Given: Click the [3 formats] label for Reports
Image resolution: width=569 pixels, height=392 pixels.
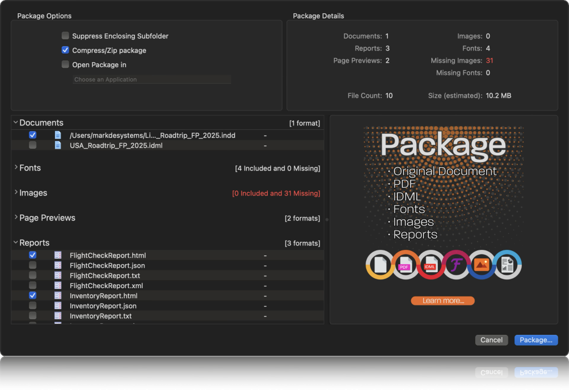Looking at the screenshot, I should click(302, 243).
